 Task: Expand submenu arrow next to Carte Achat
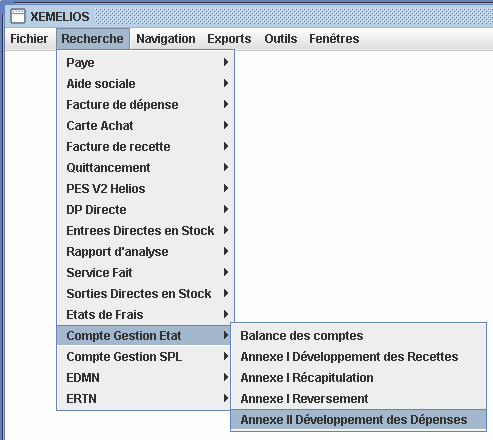(x=226, y=125)
